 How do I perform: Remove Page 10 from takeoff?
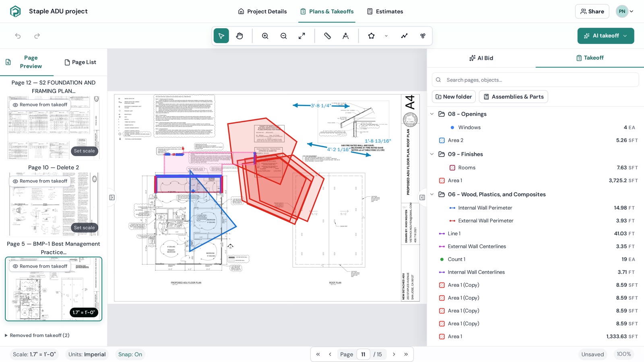40,181
